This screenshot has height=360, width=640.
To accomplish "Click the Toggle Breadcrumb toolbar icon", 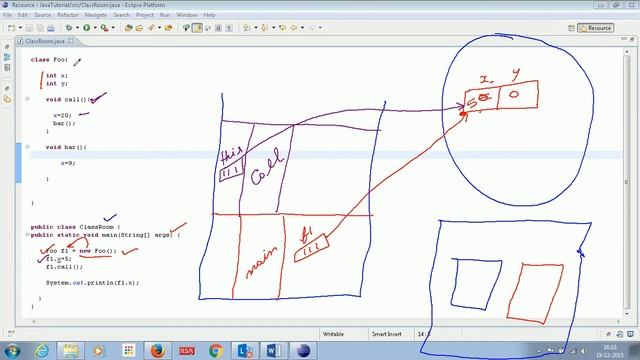I will [187, 28].
